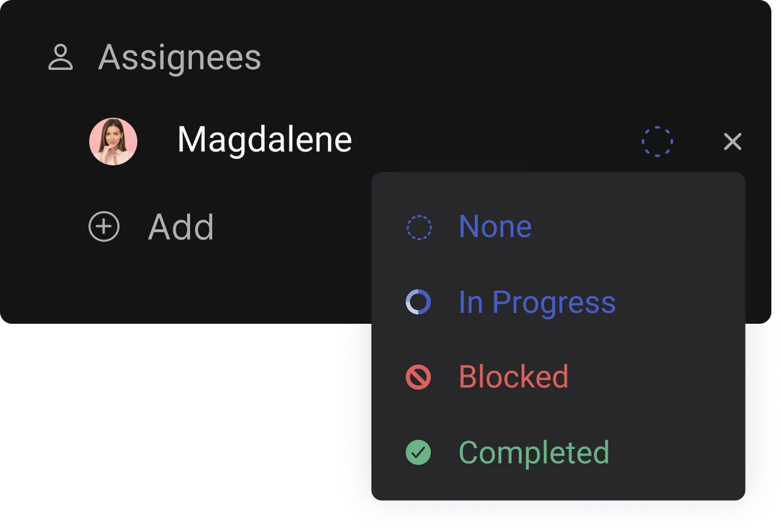This screenshot has width=781, height=532.
Task: Remove Magdalene with the X button
Action: click(732, 142)
